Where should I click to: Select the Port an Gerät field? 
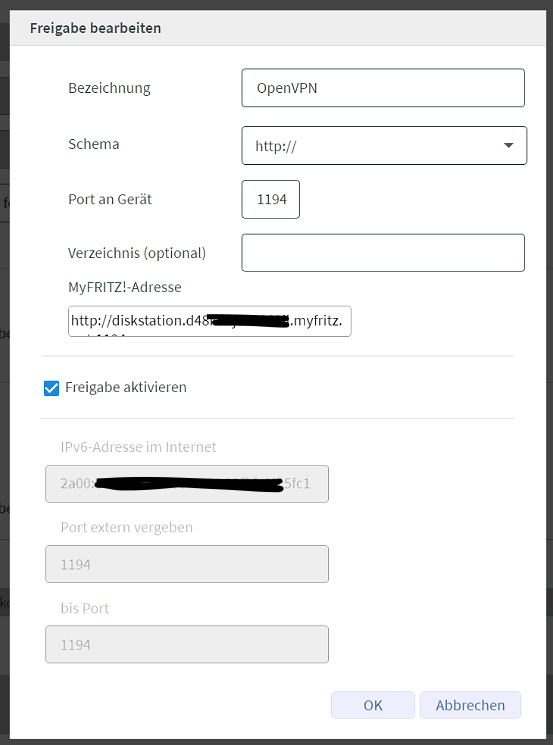coord(270,200)
